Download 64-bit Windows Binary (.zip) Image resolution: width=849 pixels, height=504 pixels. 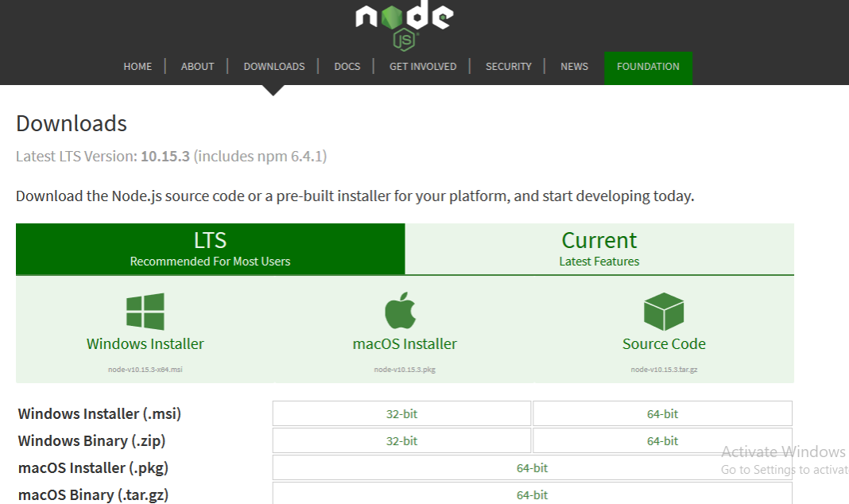(662, 440)
